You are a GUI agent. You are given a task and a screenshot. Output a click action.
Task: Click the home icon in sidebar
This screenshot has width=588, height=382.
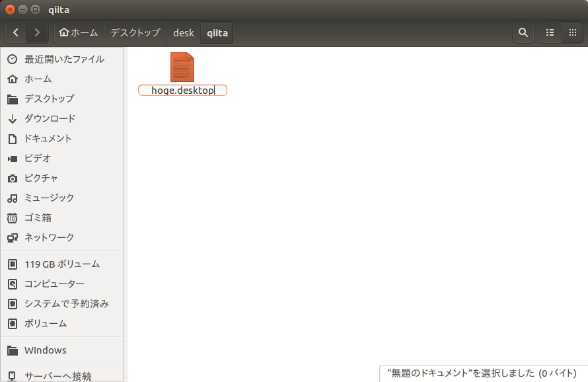[x=13, y=79]
